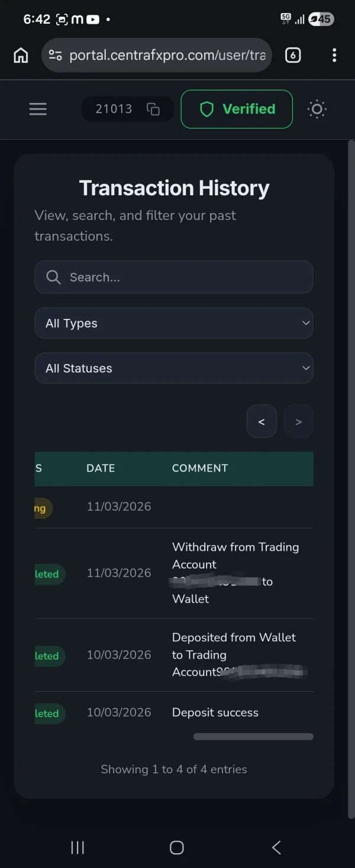Click the table's horizontal scrollbar
This screenshot has width=355, height=868.
pos(253,737)
